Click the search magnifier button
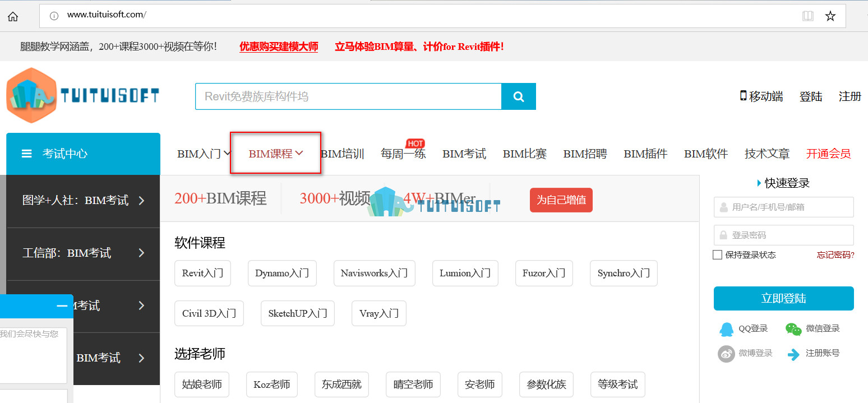Screen dimensions: 868x403 click(519, 96)
